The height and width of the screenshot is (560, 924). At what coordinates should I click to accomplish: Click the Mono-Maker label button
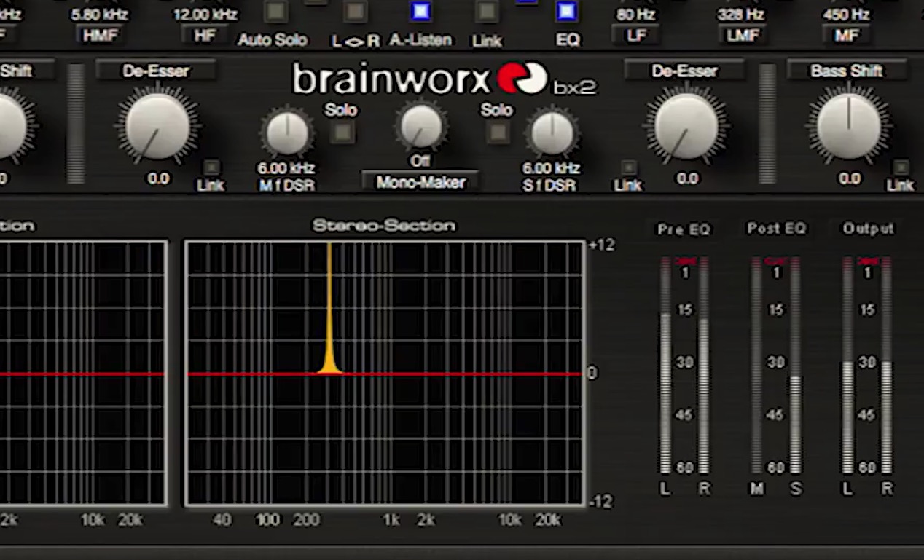(420, 182)
